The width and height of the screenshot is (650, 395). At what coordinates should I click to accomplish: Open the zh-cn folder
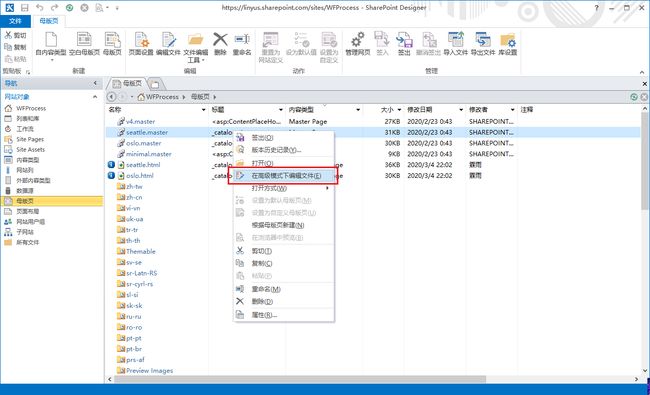(134, 197)
